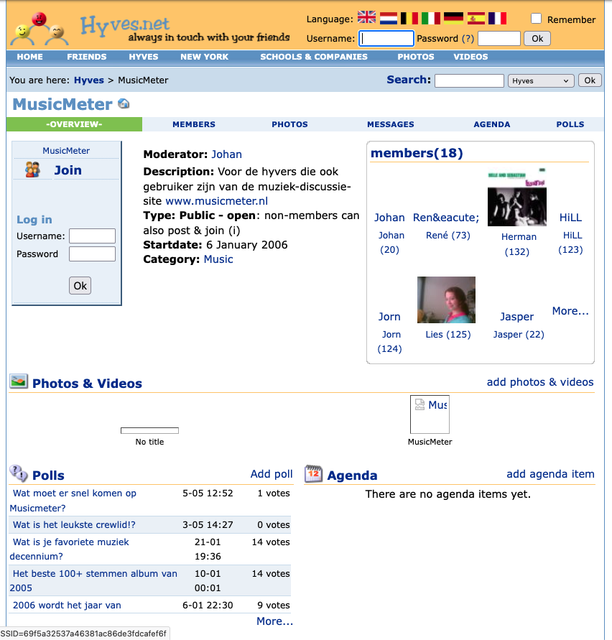This screenshot has width=612, height=640.
Task: Click add photos & videos link
Action: (x=540, y=382)
